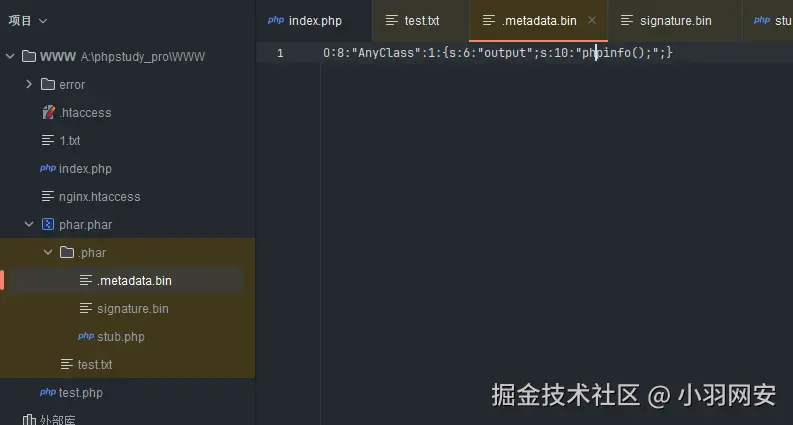This screenshot has width=793, height=425.
Task: Select stub.php in the project tree
Action: [x=121, y=337]
